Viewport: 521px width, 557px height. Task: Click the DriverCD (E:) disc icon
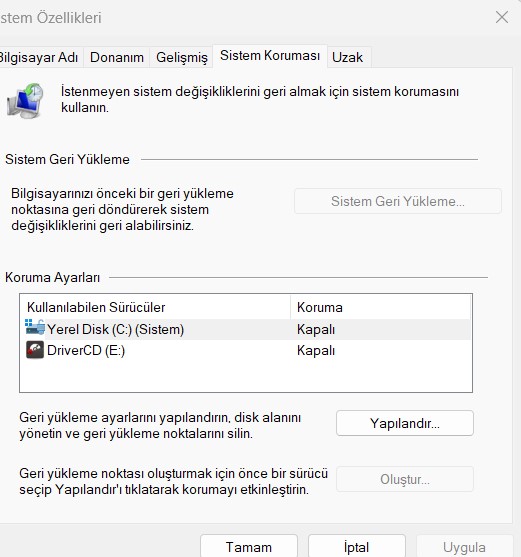coord(35,350)
